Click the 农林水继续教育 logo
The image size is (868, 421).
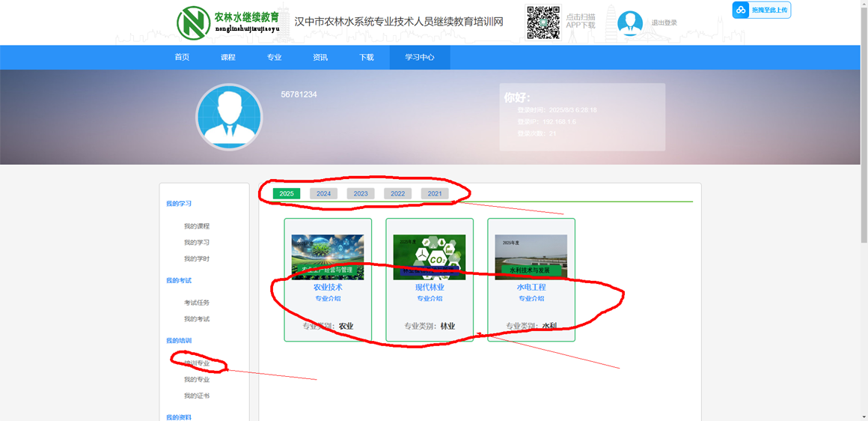click(x=229, y=22)
